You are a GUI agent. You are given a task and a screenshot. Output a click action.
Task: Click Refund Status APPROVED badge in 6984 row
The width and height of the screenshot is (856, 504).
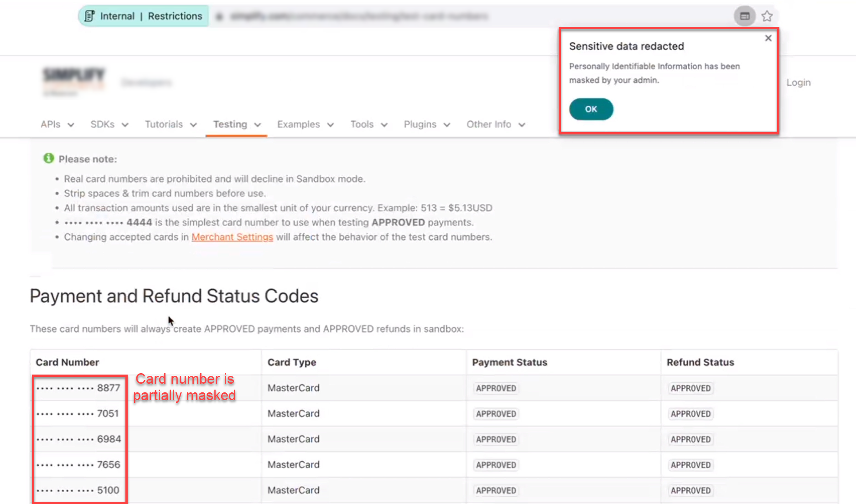690,439
